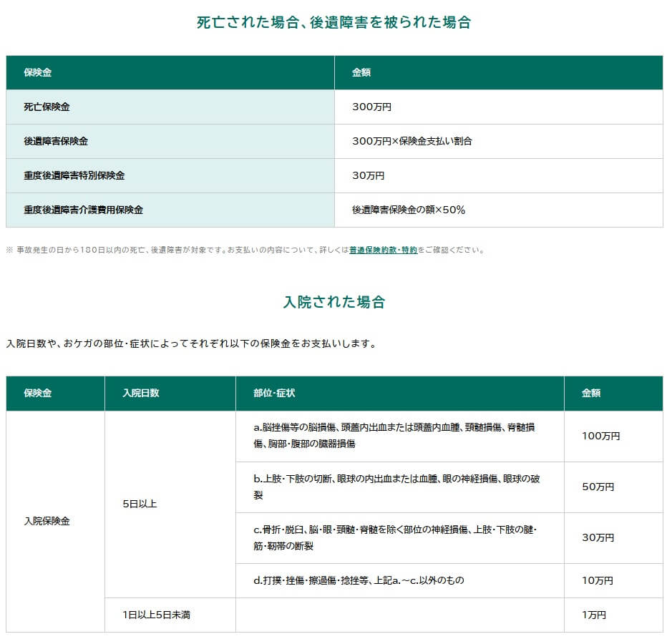Click the 50万円 amount cell
672x639 pixels.
(598, 487)
